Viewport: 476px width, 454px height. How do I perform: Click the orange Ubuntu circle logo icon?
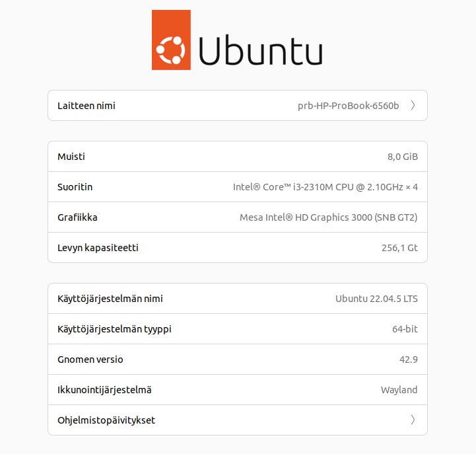click(x=171, y=49)
